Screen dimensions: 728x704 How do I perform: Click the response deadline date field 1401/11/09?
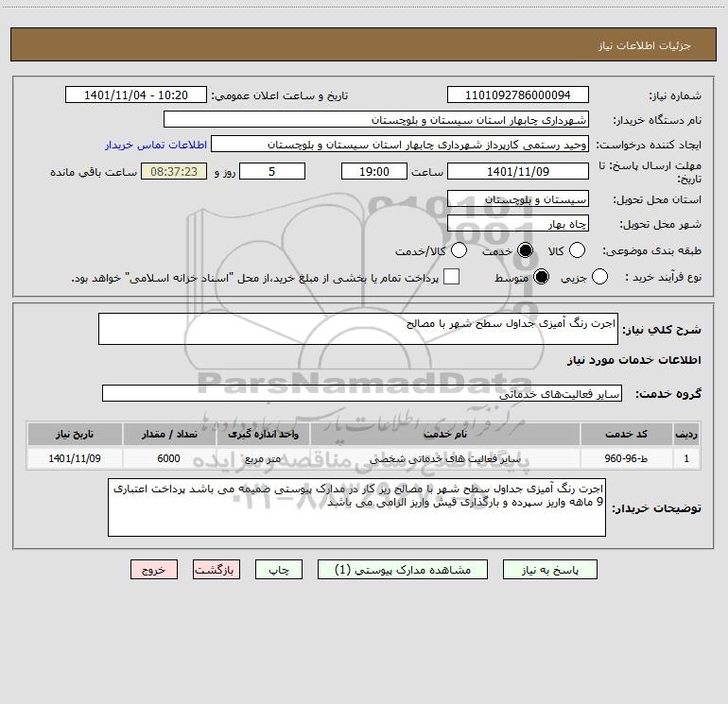pyautogui.click(x=518, y=171)
